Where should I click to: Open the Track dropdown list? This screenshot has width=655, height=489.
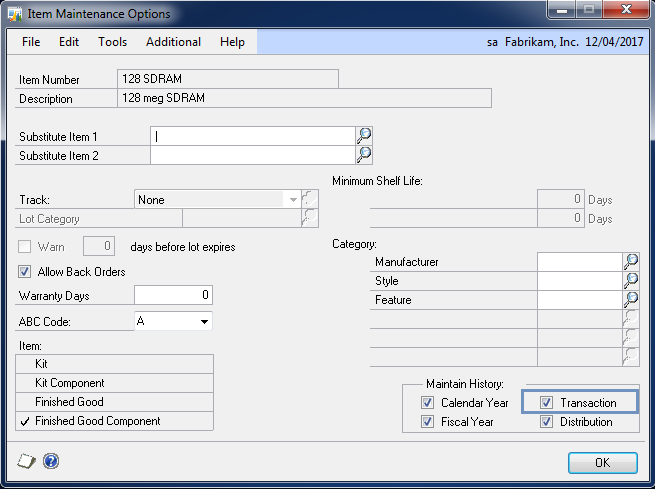click(x=293, y=200)
